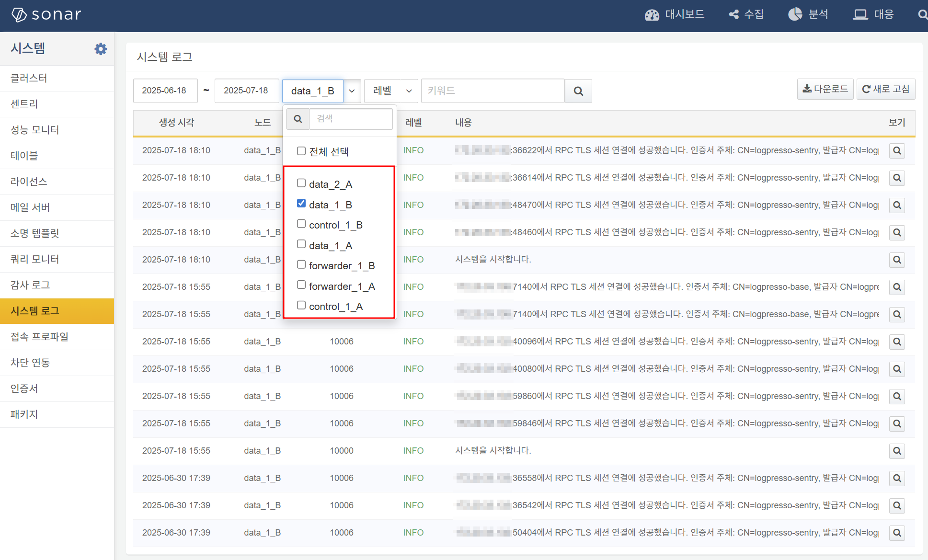Collapse the data_1_B node dropdown arrow
This screenshot has height=560, width=928.
pyautogui.click(x=352, y=91)
